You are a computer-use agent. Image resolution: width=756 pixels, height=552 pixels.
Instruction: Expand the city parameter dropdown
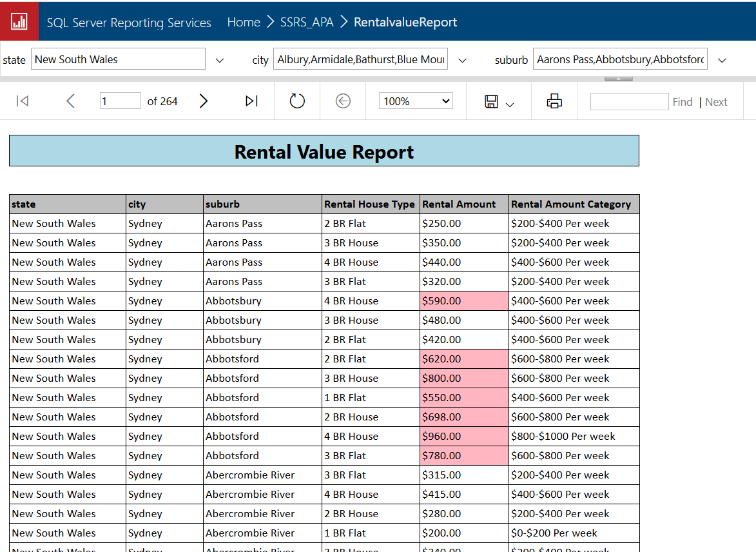pyautogui.click(x=462, y=60)
